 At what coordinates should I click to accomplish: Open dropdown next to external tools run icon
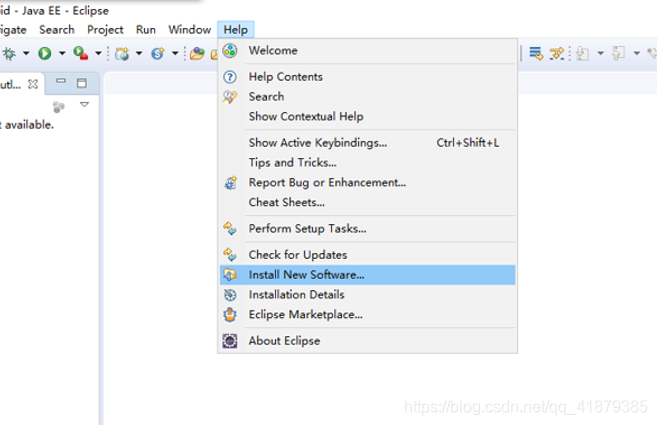(98, 53)
